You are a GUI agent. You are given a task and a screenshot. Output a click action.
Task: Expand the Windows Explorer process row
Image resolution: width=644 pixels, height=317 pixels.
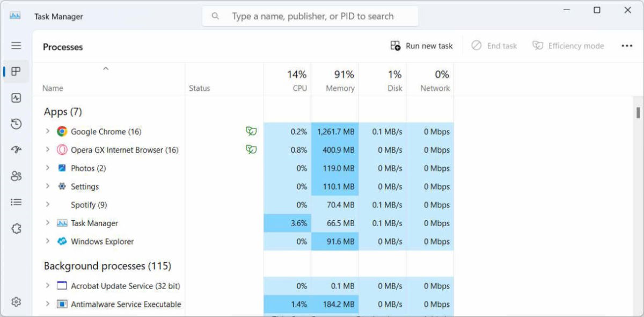pos(47,241)
